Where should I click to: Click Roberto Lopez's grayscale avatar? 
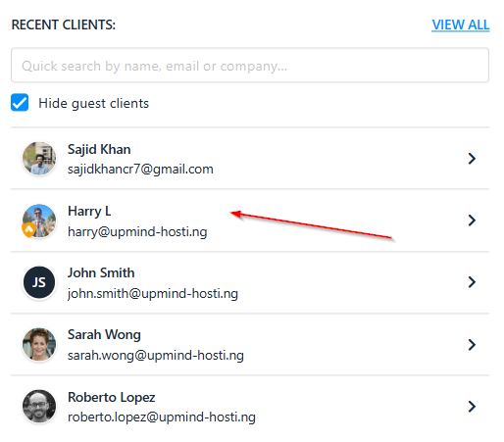39,406
